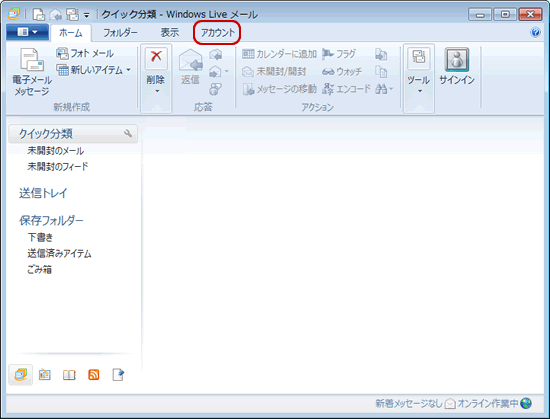Click the envelope icon in status bar

click(x=450, y=404)
